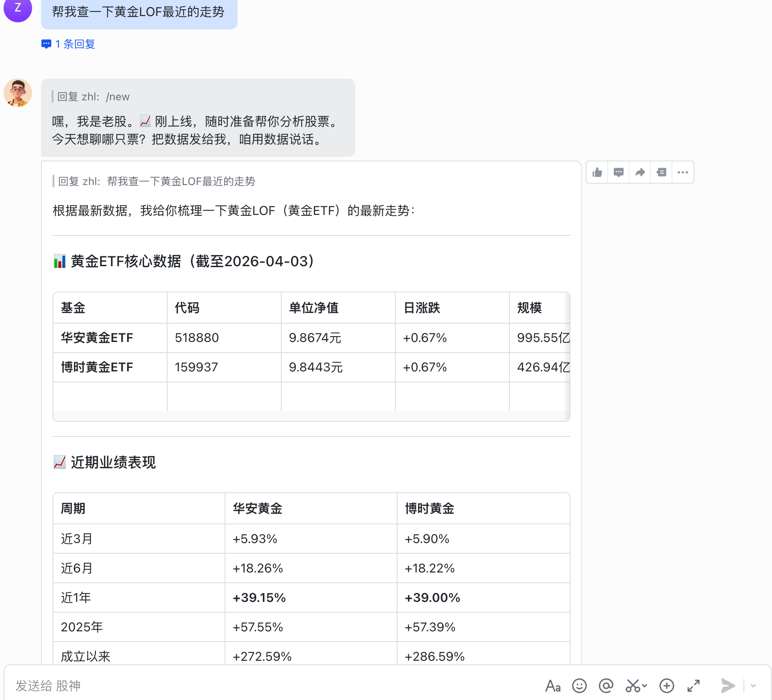
Task: Click the send message arrow
Action: coord(727,686)
